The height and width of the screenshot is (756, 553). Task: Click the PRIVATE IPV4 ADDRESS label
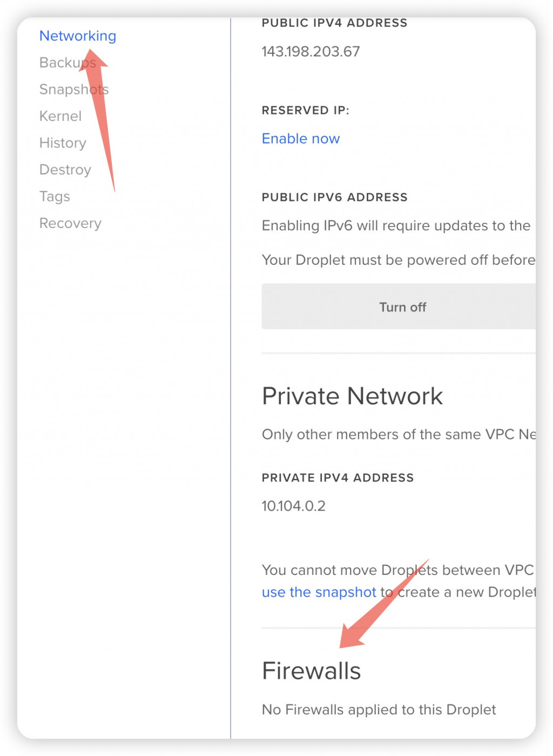click(x=338, y=478)
